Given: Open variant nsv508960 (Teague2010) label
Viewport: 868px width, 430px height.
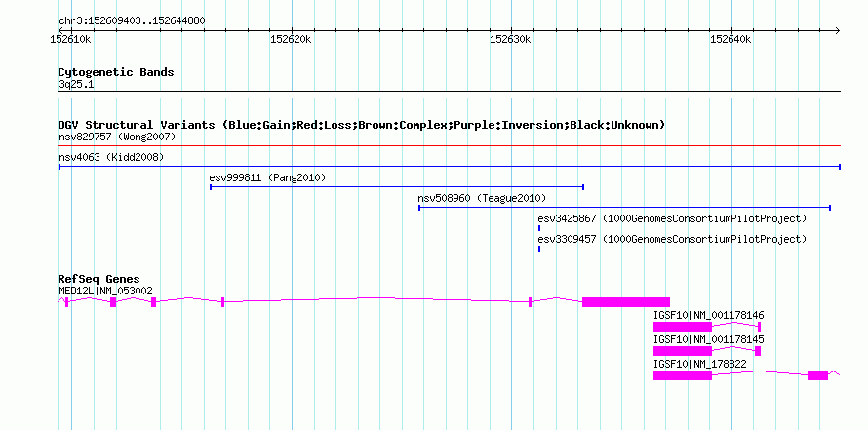Looking at the screenshot, I should pos(482,198).
